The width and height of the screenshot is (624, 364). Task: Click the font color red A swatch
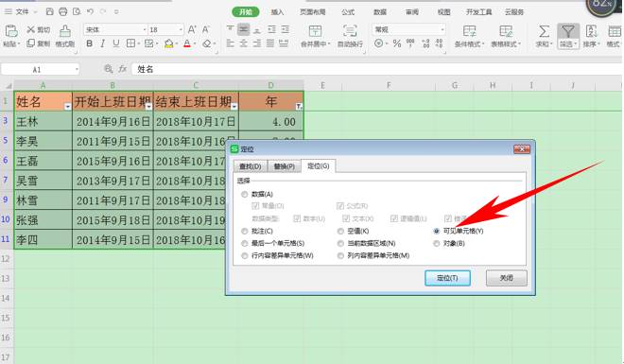[x=187, y=43]
